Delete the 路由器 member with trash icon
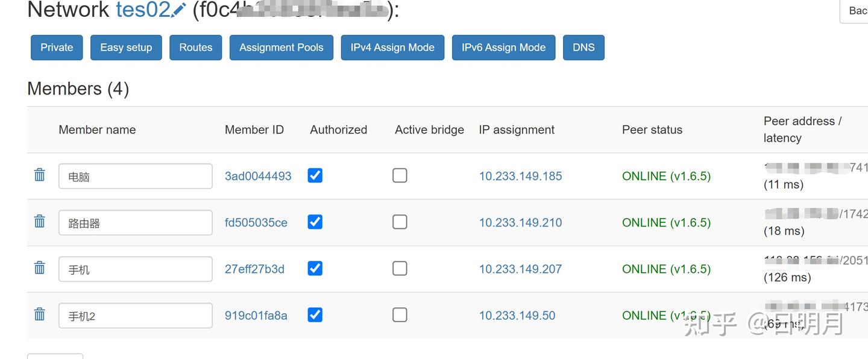Viewport: 868px width, 359px height. pos(40,221)
